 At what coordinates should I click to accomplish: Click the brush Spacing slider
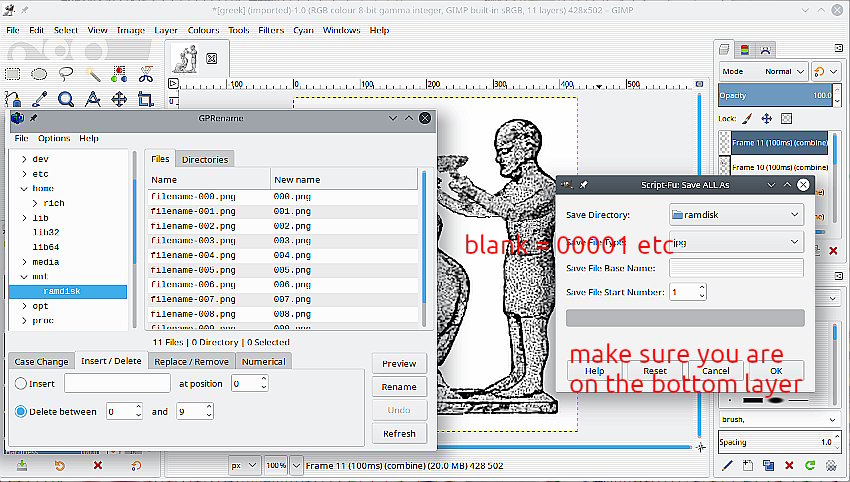tap(776, 442)
